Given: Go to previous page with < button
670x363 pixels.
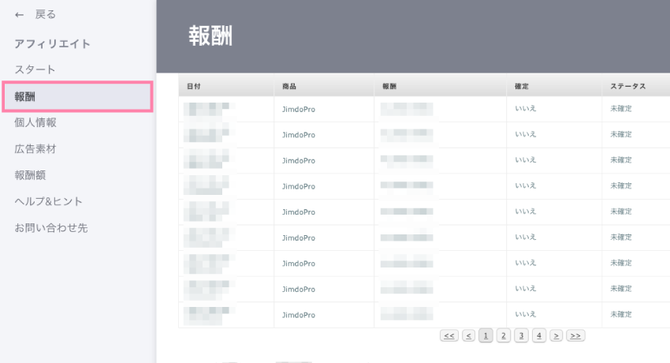Looking at the screenshot, I should pyautogui.click(x=468, y=336).
